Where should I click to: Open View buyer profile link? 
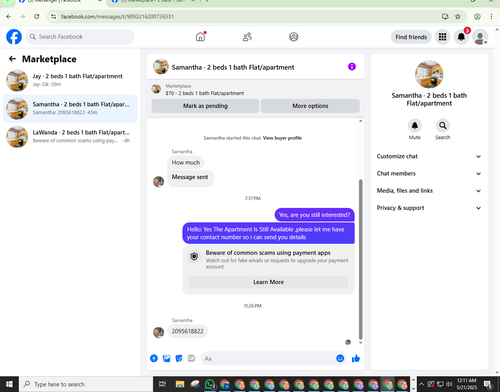point(282,138)
